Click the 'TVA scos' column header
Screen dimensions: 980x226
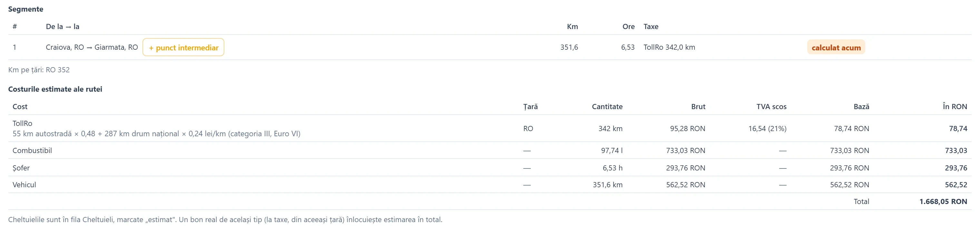pyautogui.click(x=771, y=107)
